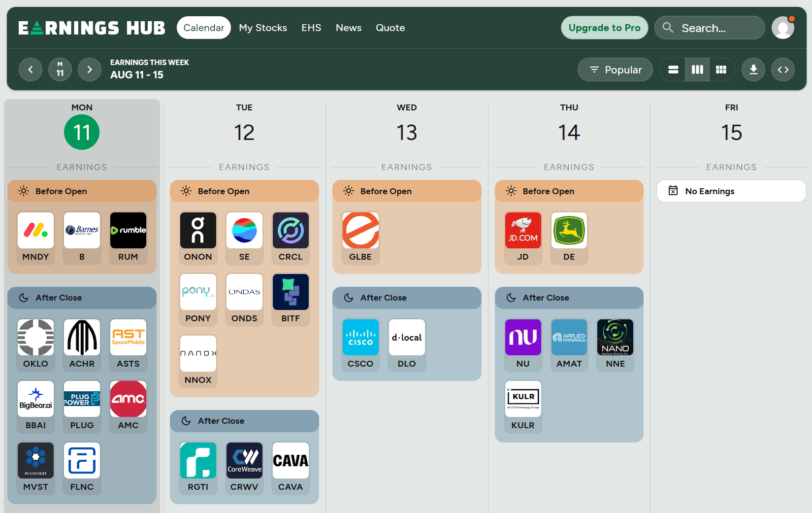
Task: Go to the next earnings week
Action: pos(90,69)
